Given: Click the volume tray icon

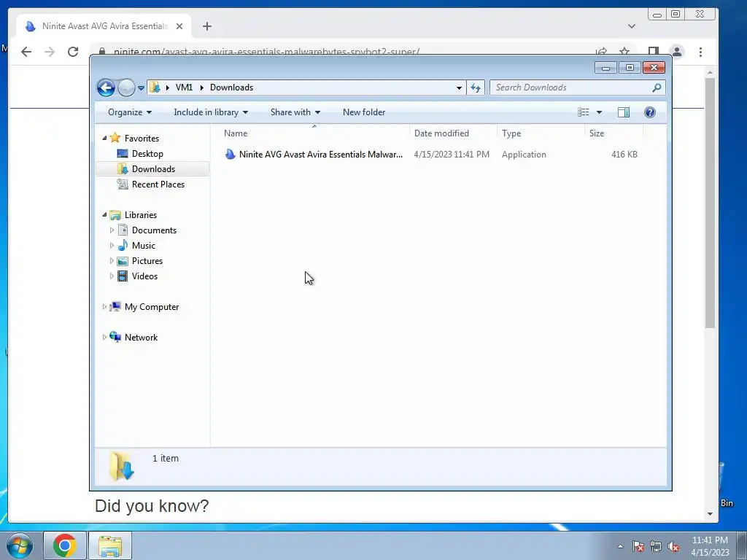Looking at the screenshot, I should point(673,547).
